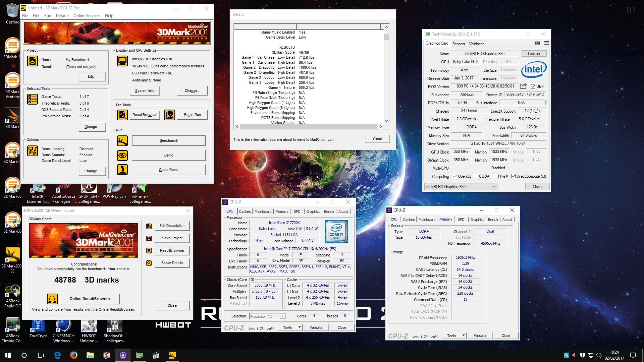Open Recycle Bin desktop icon
Screen dimensions: 644x362
pos(12,13)
